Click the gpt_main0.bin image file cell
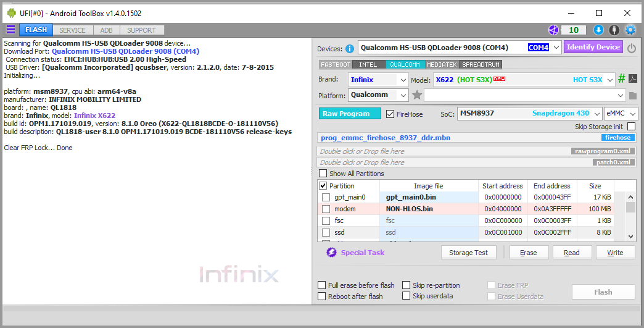Image resolution: width=644 pixels, height=328 pixels. tap(429, 197)
